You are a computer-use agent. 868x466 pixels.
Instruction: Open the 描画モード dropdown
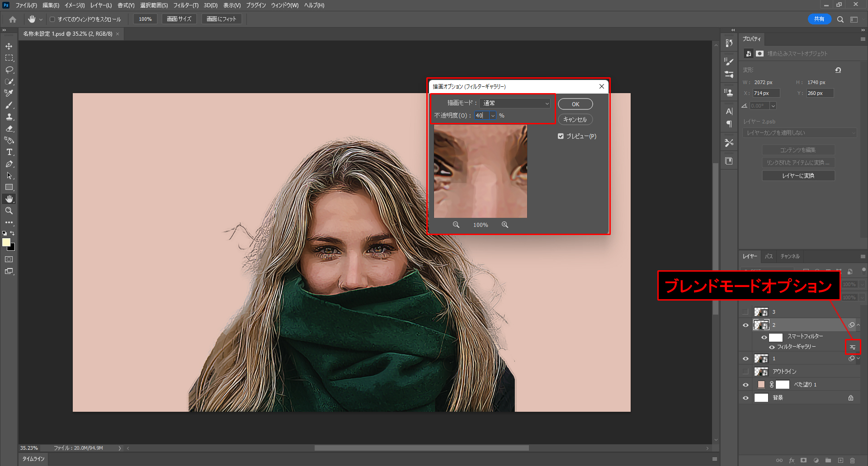pyautogui.click(x=515, y=103)
